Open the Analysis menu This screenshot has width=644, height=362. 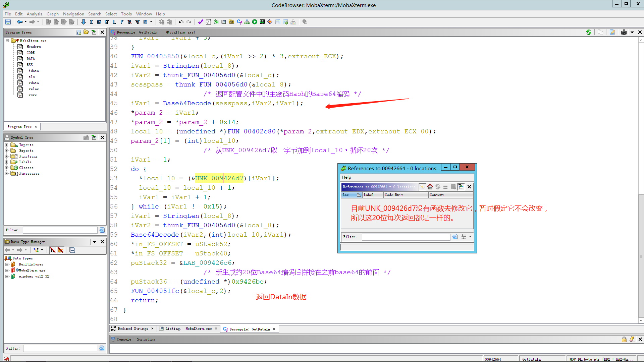point(34,14)
